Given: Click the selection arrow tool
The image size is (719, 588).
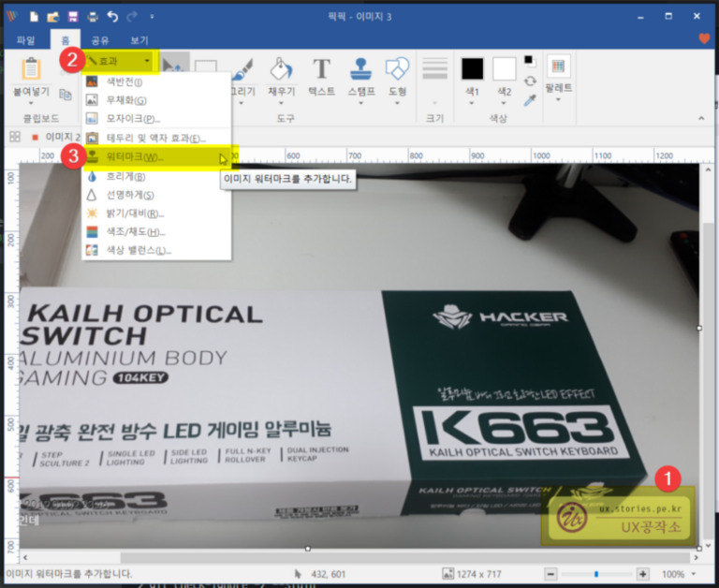Looking at the screenshot, I should [x=173, y=66].
